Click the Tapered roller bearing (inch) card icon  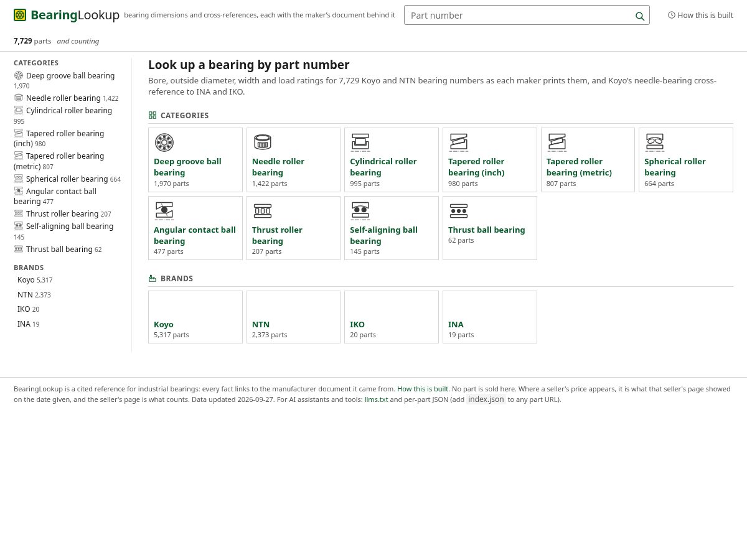pos(459,142)
